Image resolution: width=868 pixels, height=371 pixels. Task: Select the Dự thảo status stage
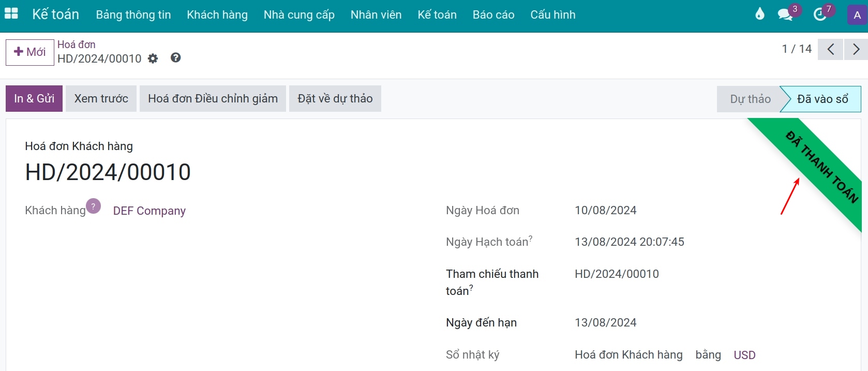tap(750, 99)
